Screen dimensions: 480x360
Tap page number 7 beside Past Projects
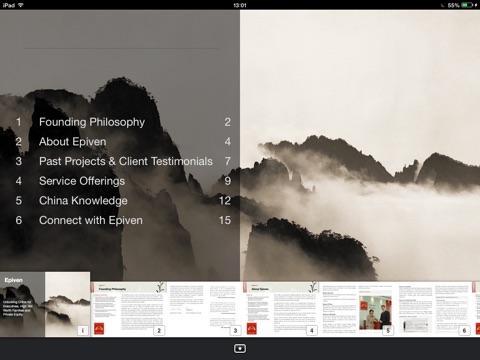(x=227, y=161)
